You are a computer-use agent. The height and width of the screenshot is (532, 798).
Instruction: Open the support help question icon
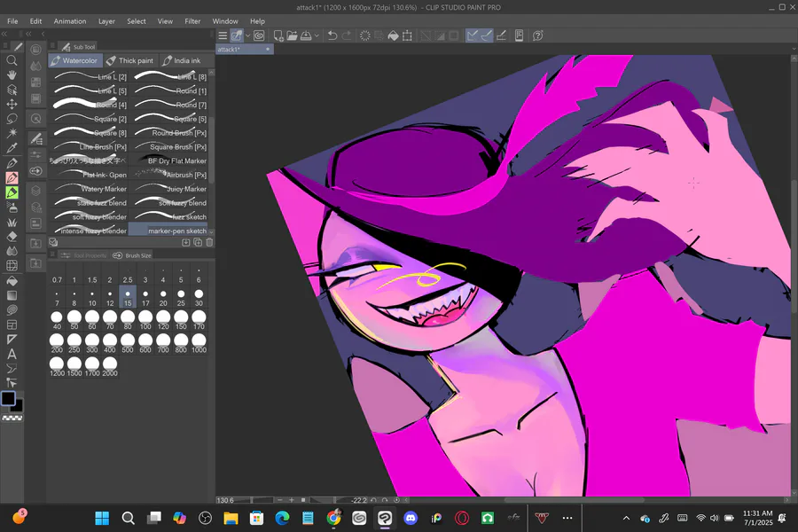[538, 35]
